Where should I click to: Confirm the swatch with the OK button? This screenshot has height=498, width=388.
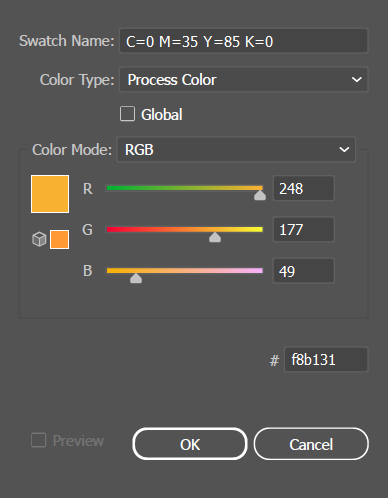coord(190,444)
